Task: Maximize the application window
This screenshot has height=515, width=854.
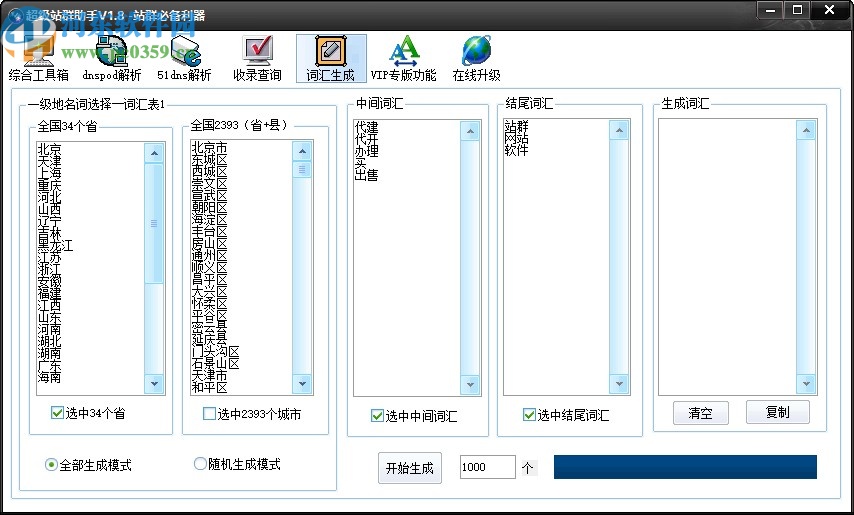Action: tap(797, 10)
